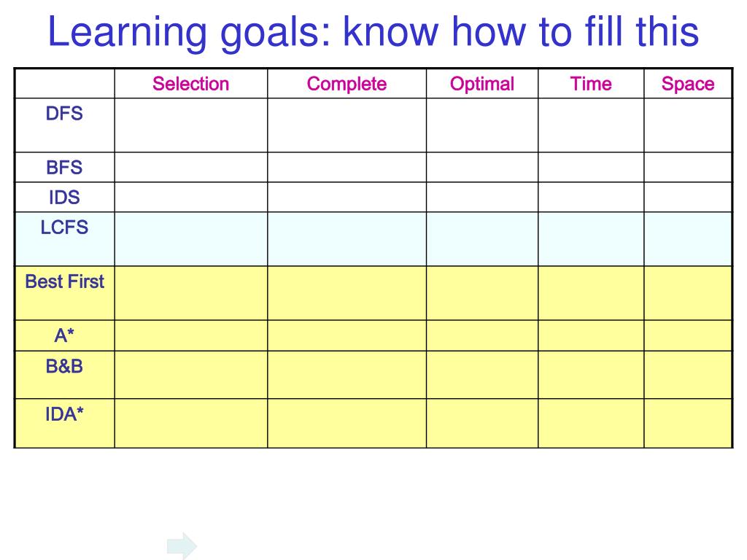The width and height of the screenshot is (747, 560).
Task: Click the slide title text
Action: click(x=373, y=31)
